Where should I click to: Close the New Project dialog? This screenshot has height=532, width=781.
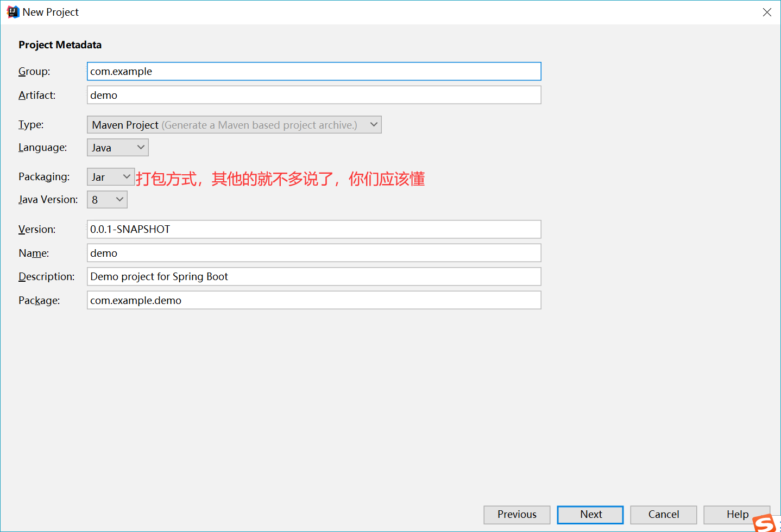(767, 12)
